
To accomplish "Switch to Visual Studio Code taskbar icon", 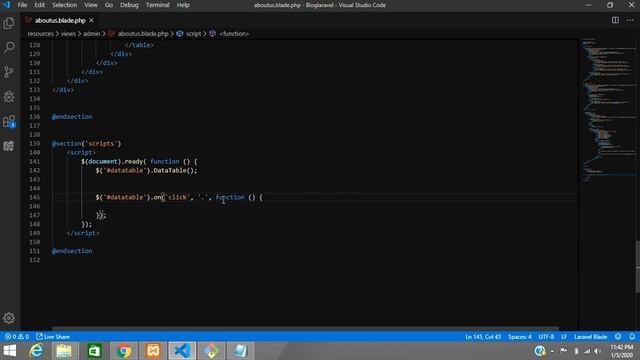I will (182, 351).
